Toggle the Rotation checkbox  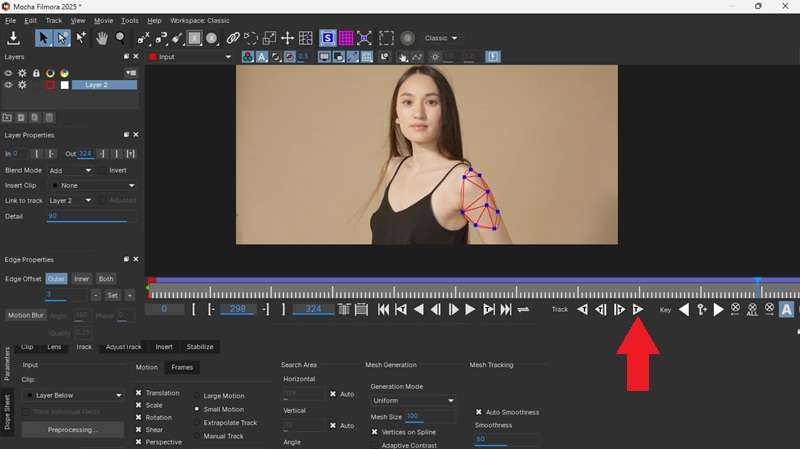[138, 417]
